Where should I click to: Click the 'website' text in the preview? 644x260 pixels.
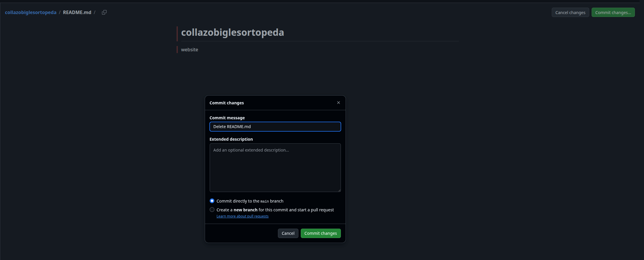pyautogui.click(x=189, y=50)
